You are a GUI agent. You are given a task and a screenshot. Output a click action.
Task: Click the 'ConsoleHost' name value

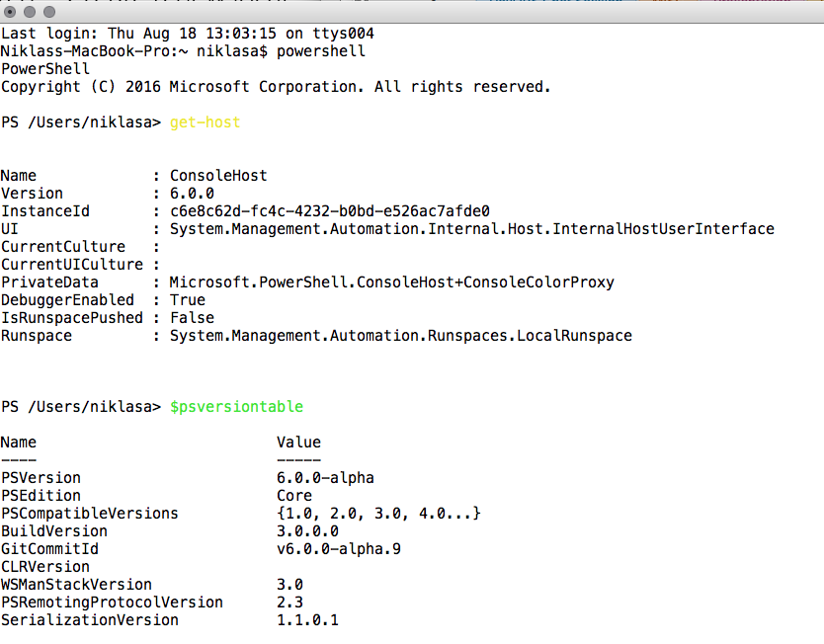tap(218, 176)
